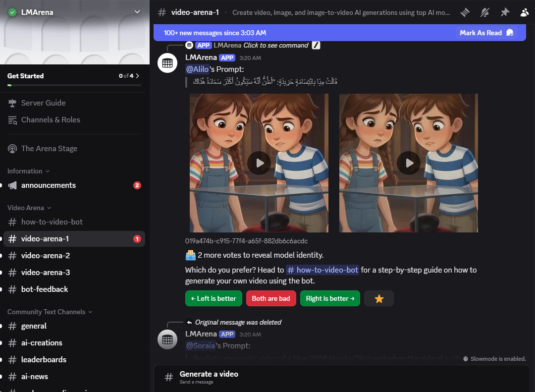The height and width of the screenshot is (392, 535).
Task: Click the slash command icon beside 'Click to see command'
Action: click(x=316, y=45)
